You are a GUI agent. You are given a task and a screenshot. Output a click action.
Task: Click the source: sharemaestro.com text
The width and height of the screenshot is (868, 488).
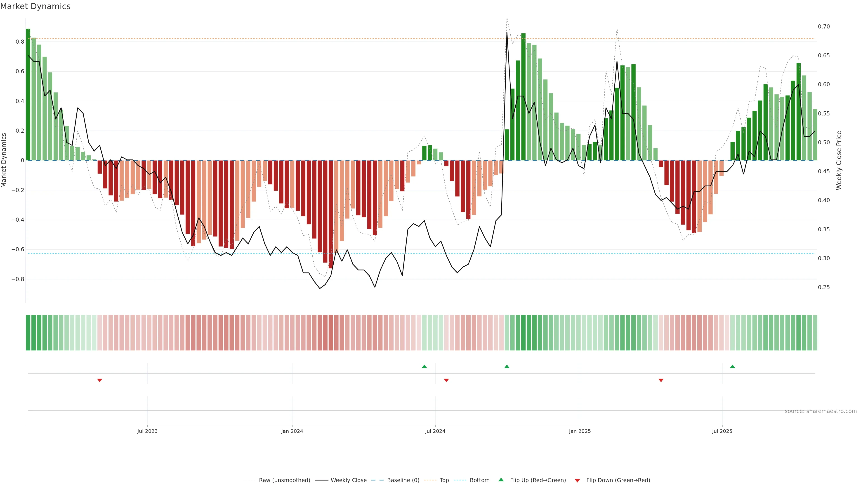click(821, 411)
